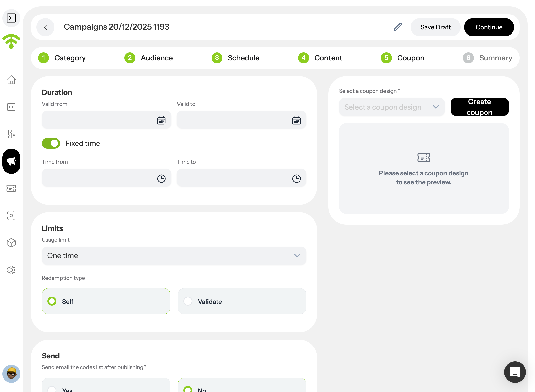The width and height of the screenshot is (535, 392).
Task: Open the coupon design dropdown
Action: (x=392, y=107)
